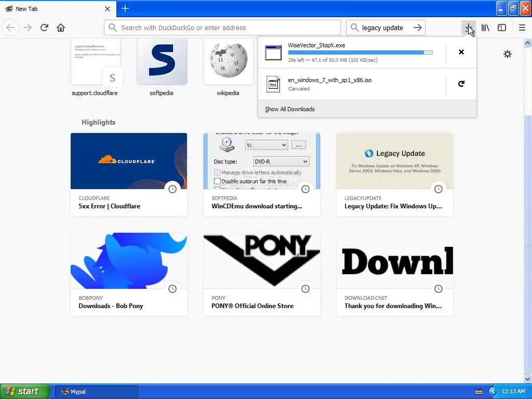The image size is (532, 399).
Task: Click the PONY logo thumbnail image
Action: click(262, 261)
